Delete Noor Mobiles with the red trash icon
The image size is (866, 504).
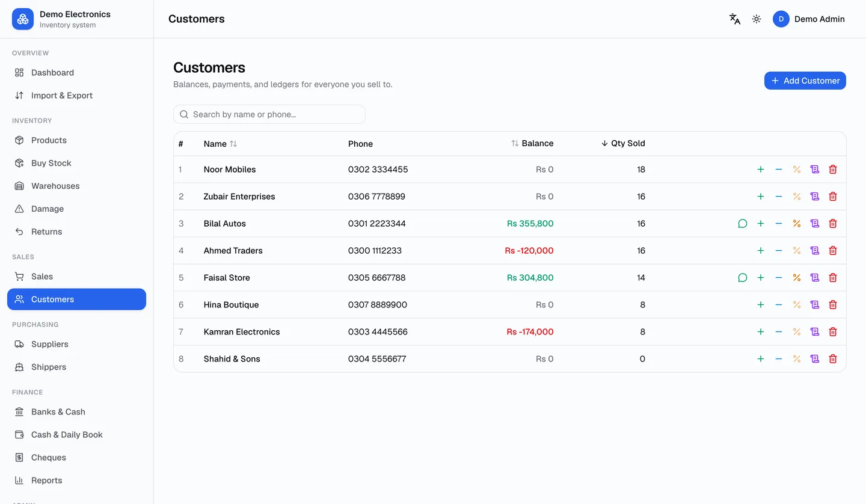[x=833, y=170]
